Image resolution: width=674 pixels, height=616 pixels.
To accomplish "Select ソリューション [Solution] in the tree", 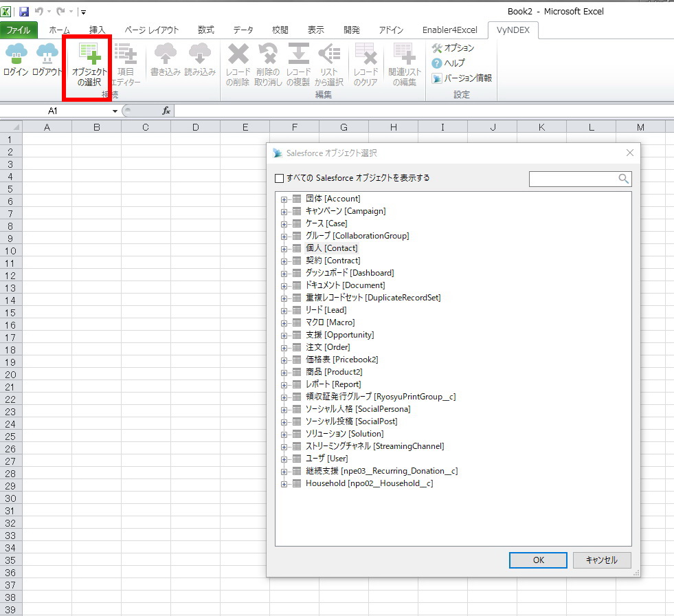I will tap(345, 434).
